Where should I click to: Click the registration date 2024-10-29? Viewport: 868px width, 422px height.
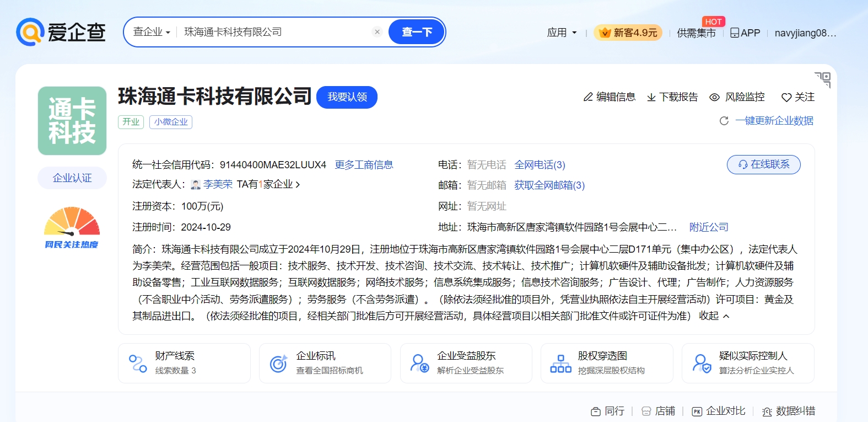(206, 227)
